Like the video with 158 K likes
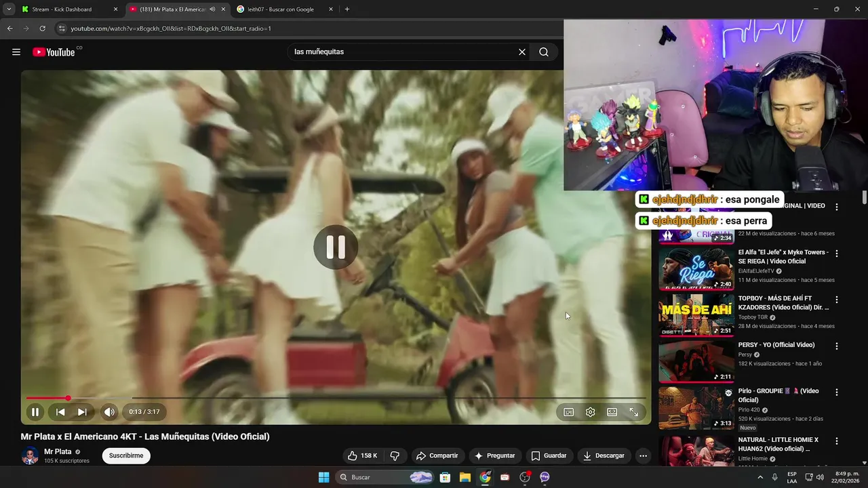The height and width of the screenshot is (488, 868). coord(363,455)
